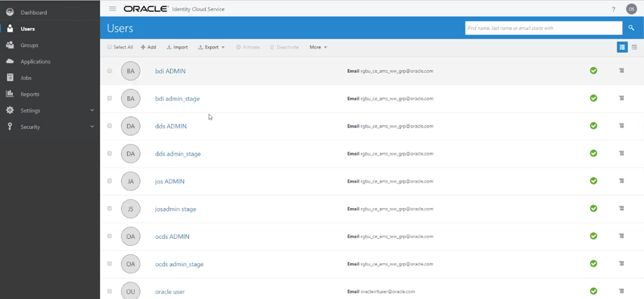Open action menu for bdi admin_stage row
The height and width of the screenshot is (299, 644).
(622, 98)
